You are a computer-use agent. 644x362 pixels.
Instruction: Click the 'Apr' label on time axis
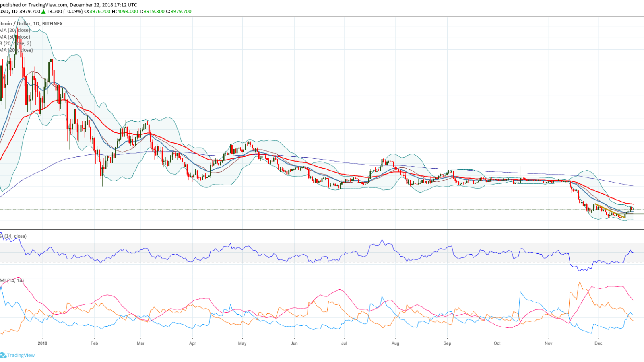tap(192, 343)
